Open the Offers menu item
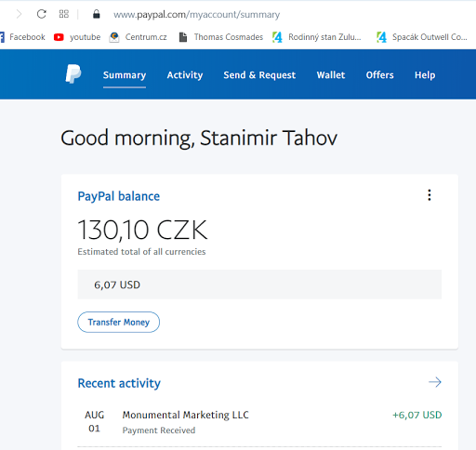The height and width of the screenshot is (450, 476). coord(379,75)
